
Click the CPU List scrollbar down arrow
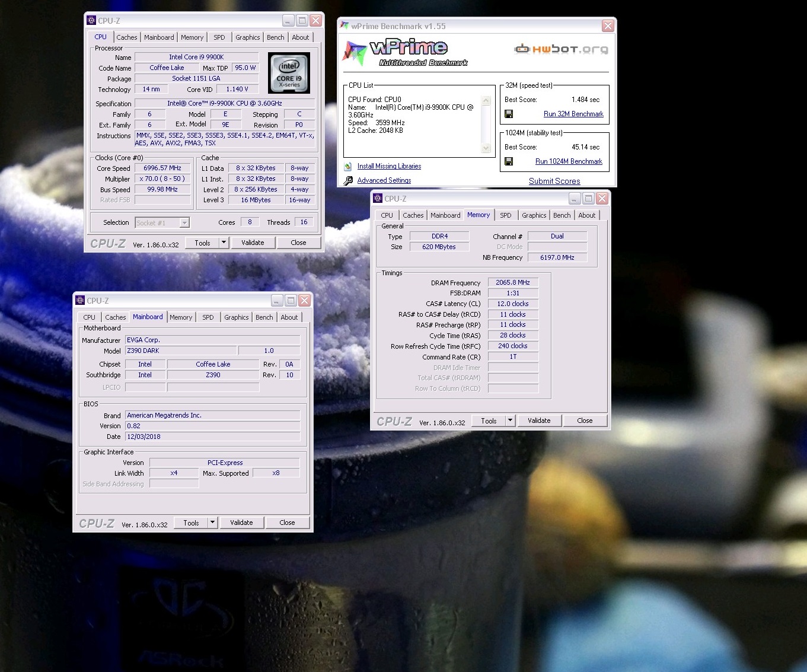point(486,148)
